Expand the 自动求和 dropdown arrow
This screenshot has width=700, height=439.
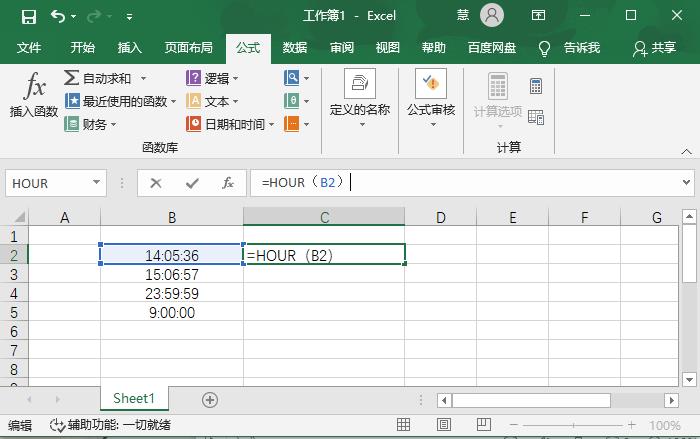tap(143, 79)
